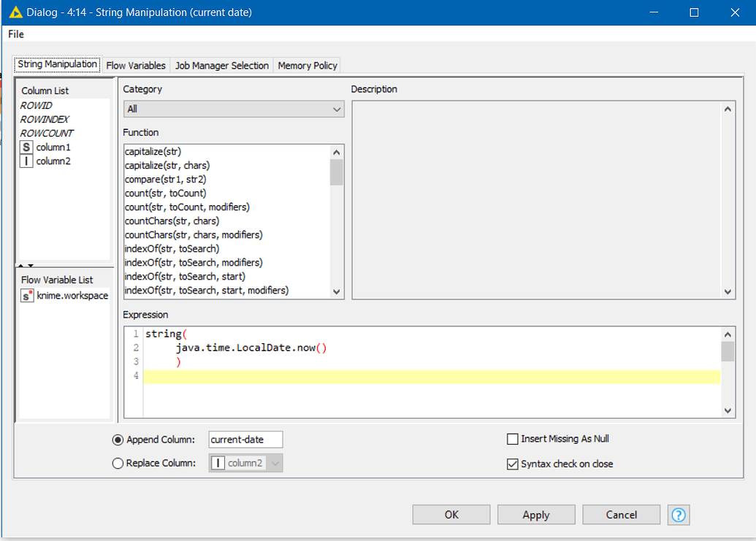Image resolution: width=756 pixels, height=541 pixels.
Task: Click the current-date column name field
Action: pyautogui.click(x=245, y=439)
